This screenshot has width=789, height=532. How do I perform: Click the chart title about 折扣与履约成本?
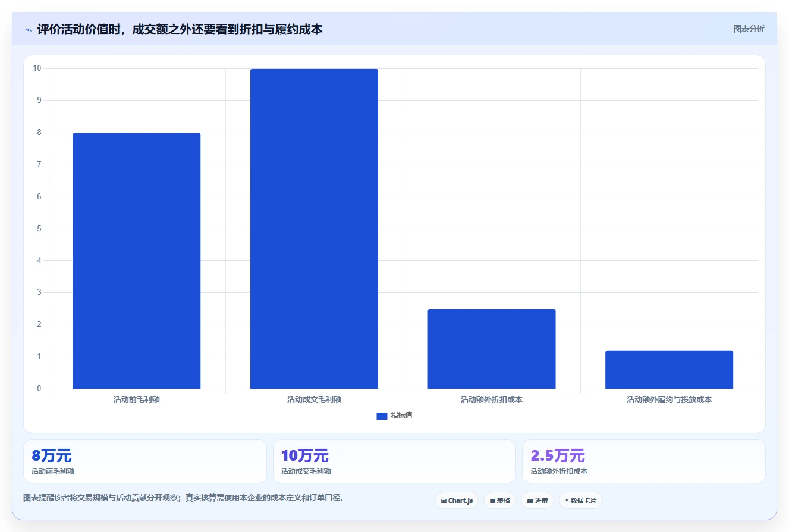tap(180, 30)
